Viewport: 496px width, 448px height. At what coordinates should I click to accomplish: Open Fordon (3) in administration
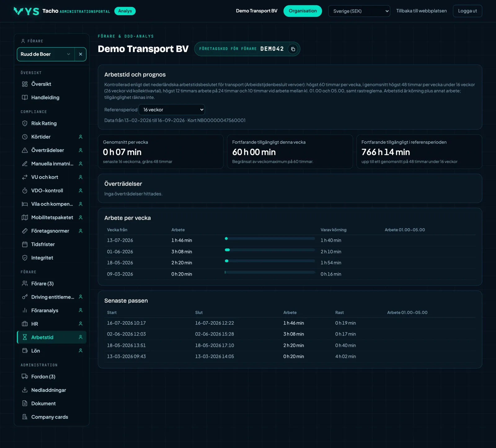click(51, 377)
